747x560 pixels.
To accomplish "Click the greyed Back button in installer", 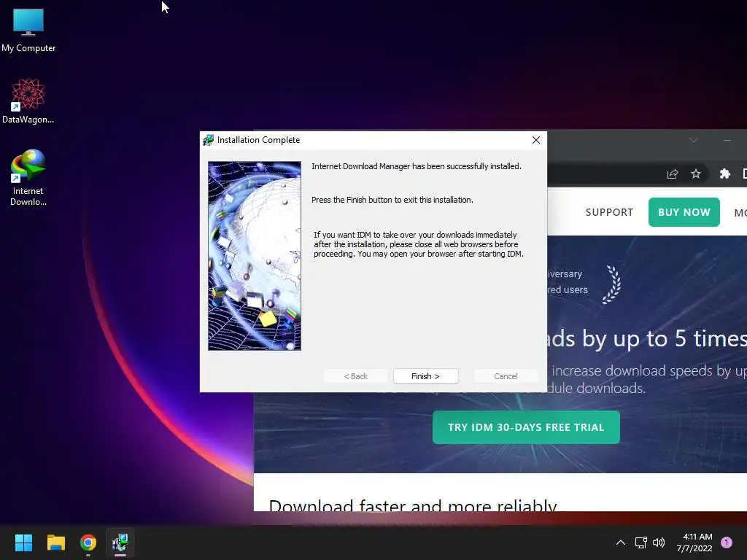I will click(x=355, y=376).
